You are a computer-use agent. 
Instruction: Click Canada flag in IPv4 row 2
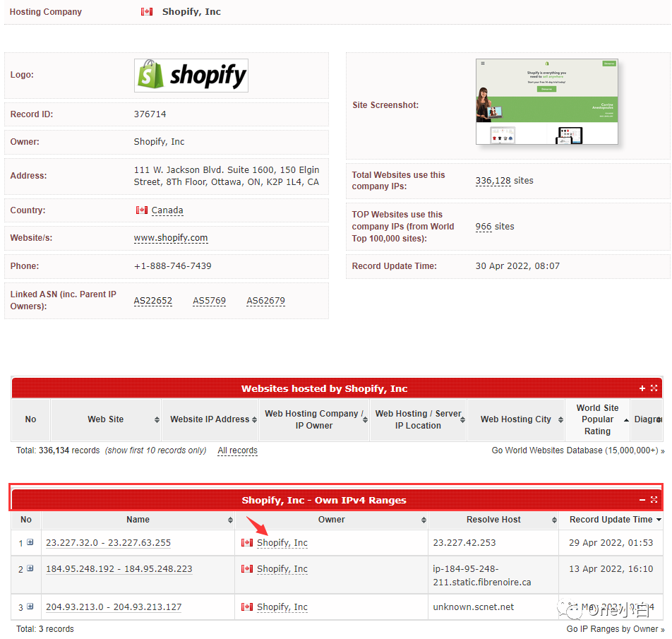247,568
